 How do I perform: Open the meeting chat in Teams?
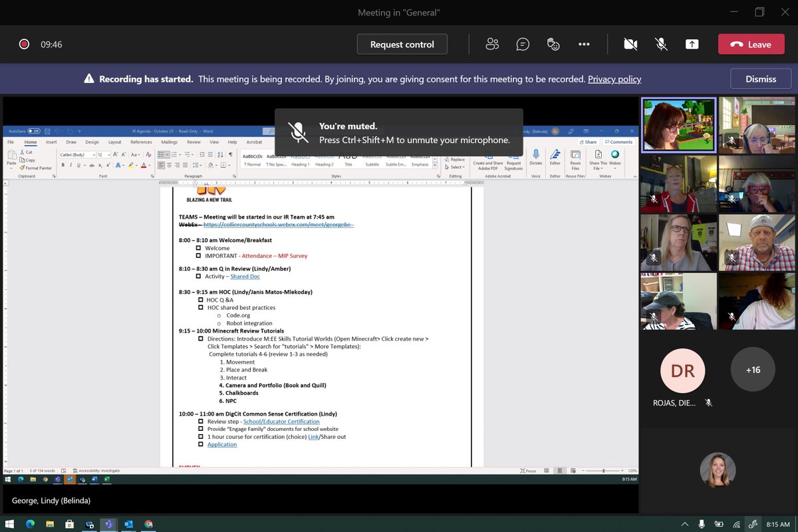[523, 44]
